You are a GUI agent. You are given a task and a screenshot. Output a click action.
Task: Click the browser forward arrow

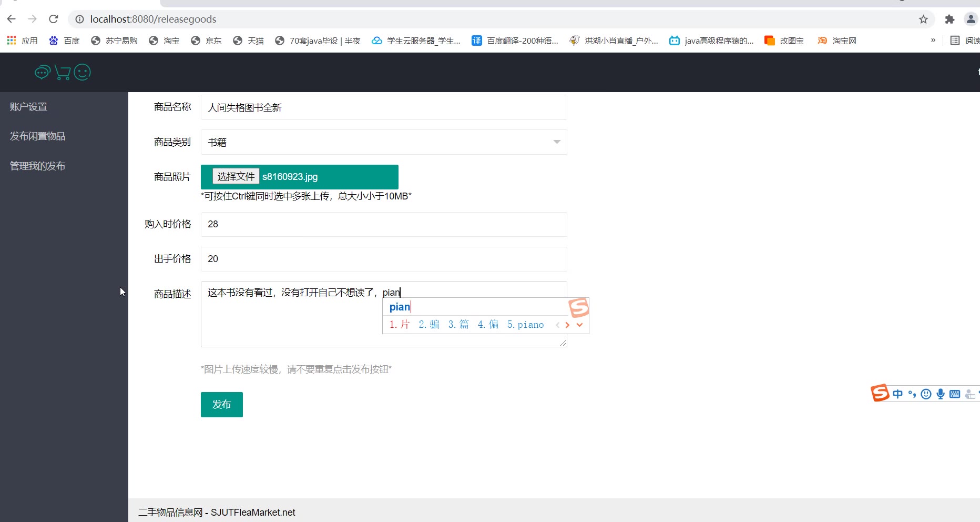click(33, 19)
